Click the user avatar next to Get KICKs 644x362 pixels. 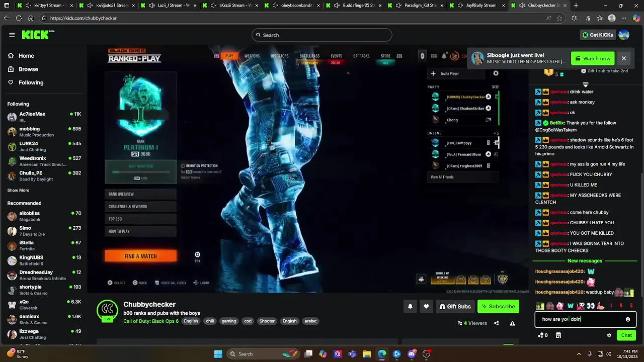(x=624, y=35)
